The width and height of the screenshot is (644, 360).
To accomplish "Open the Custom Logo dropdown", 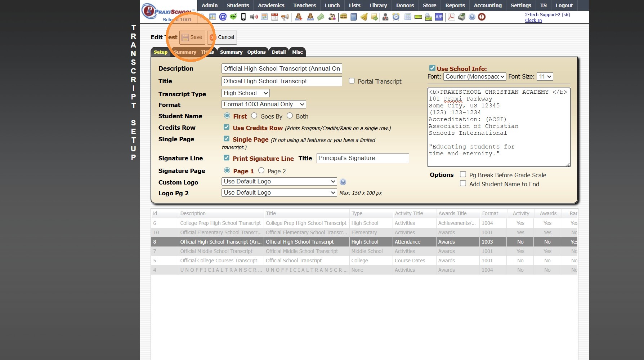I will (279, 182).
